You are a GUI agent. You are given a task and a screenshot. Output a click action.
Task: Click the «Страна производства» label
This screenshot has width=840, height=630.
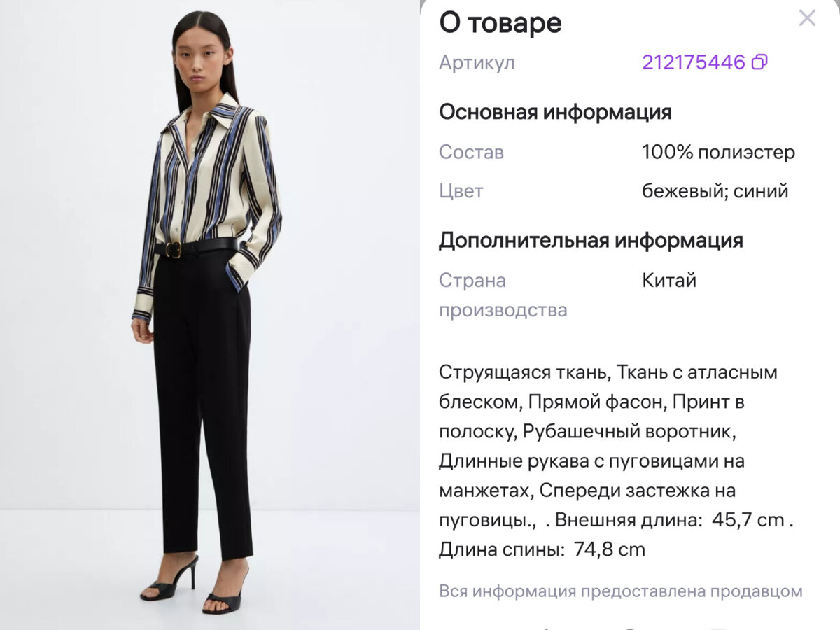coord(503,295)
